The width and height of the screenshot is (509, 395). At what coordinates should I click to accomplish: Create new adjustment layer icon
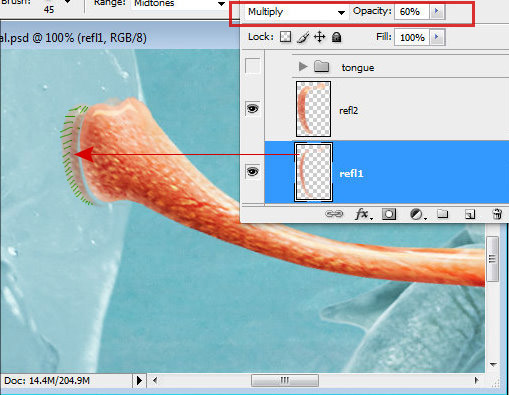coord(418,214)
